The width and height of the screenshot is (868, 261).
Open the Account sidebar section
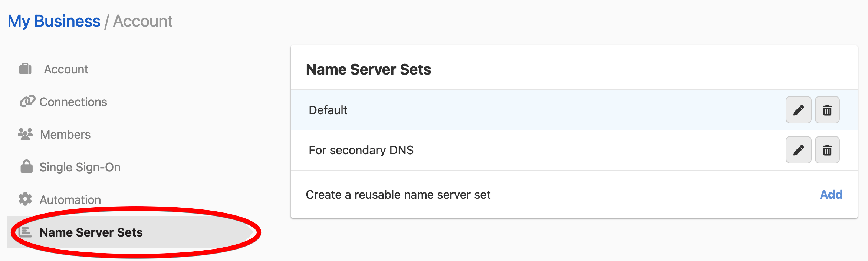click(66, 69)
